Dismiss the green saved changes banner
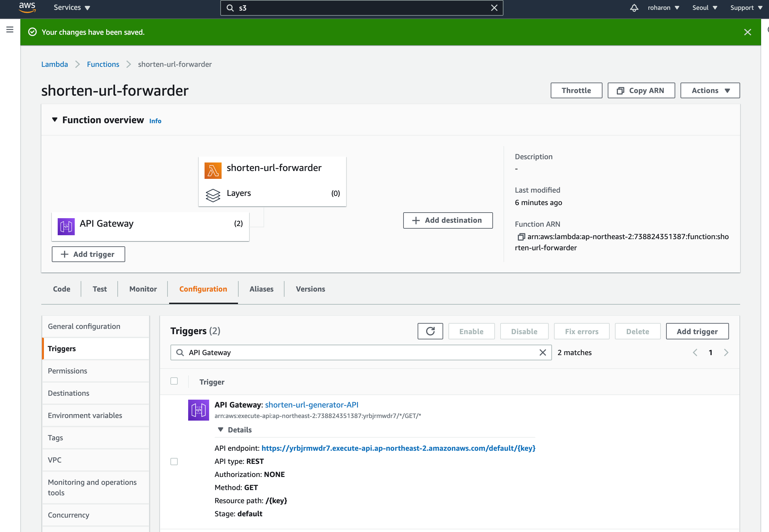769x532 pixels. pyautogui.click(x=747, y=32)
